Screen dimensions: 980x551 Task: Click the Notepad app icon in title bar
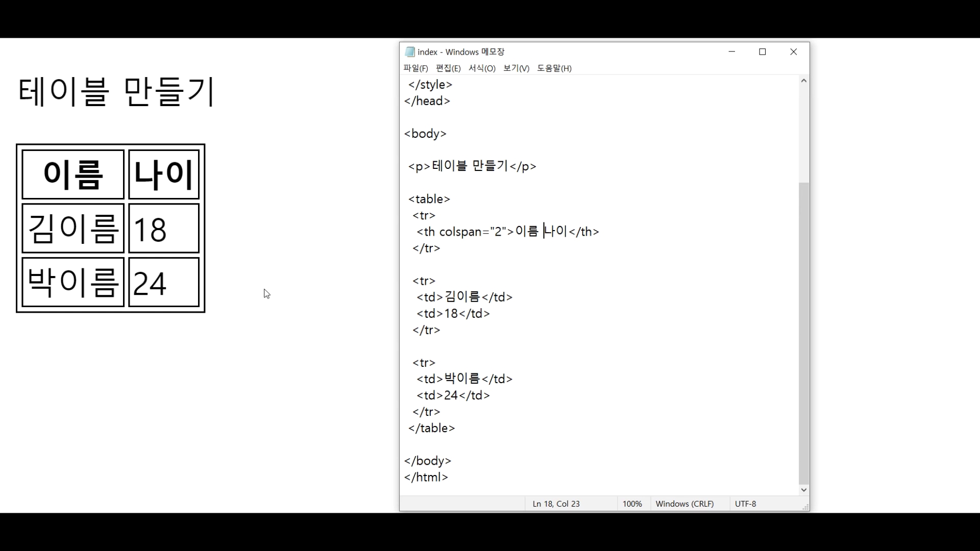click(409, 52)
